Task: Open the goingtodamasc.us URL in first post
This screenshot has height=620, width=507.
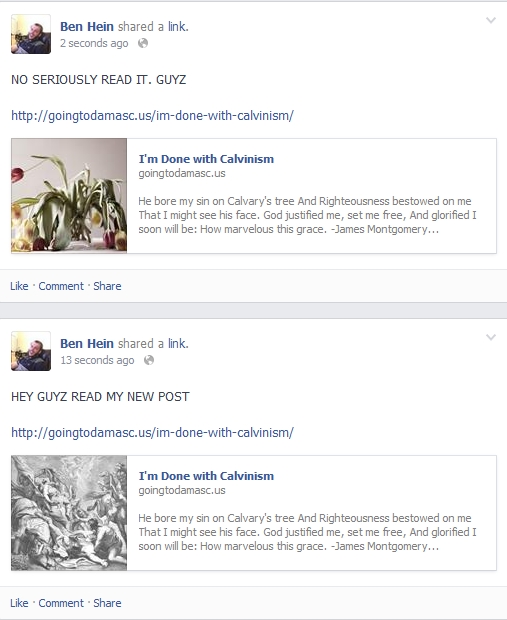Action: [x=152, y=116]
